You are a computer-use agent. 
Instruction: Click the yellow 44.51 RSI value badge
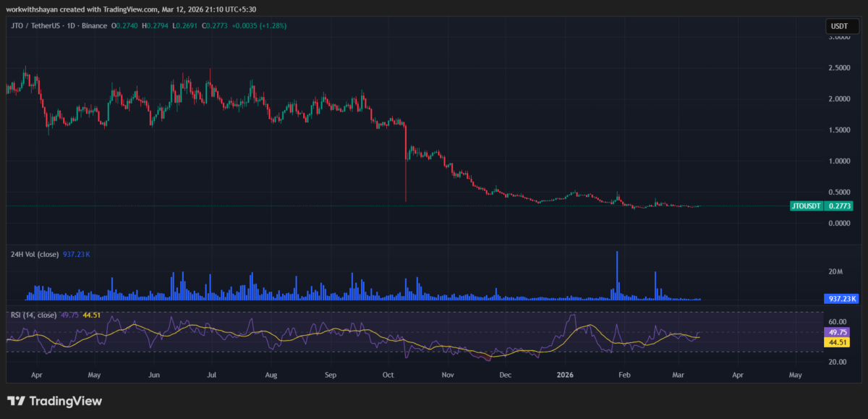pos(838,342)
